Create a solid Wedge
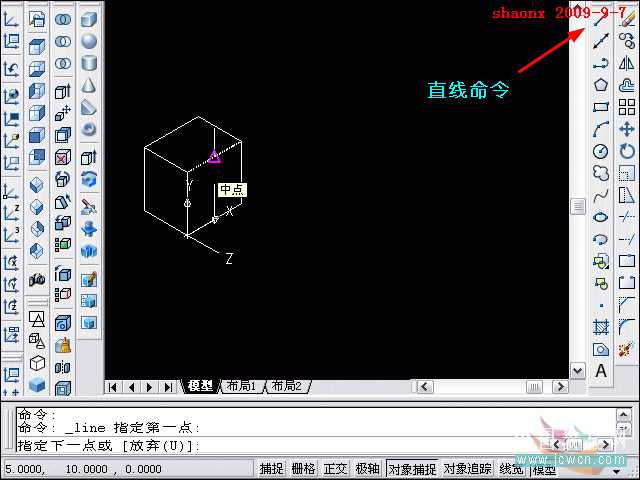This screenshot has height=480, width=640. click(x=89, y=107)
